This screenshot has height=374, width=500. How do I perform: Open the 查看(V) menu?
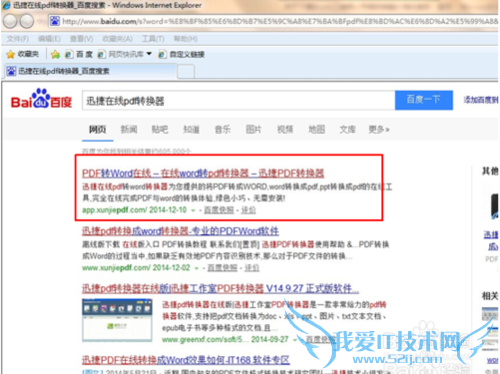tap(81, 39)
